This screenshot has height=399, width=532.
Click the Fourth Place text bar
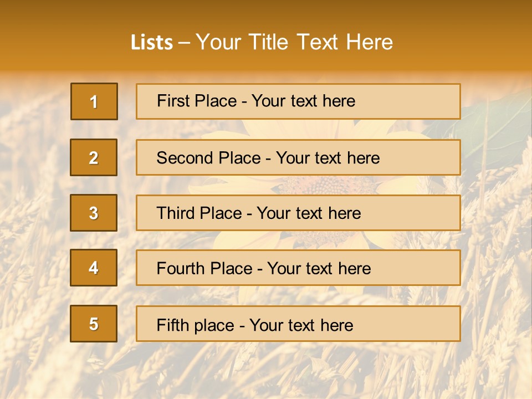[298, 268]
